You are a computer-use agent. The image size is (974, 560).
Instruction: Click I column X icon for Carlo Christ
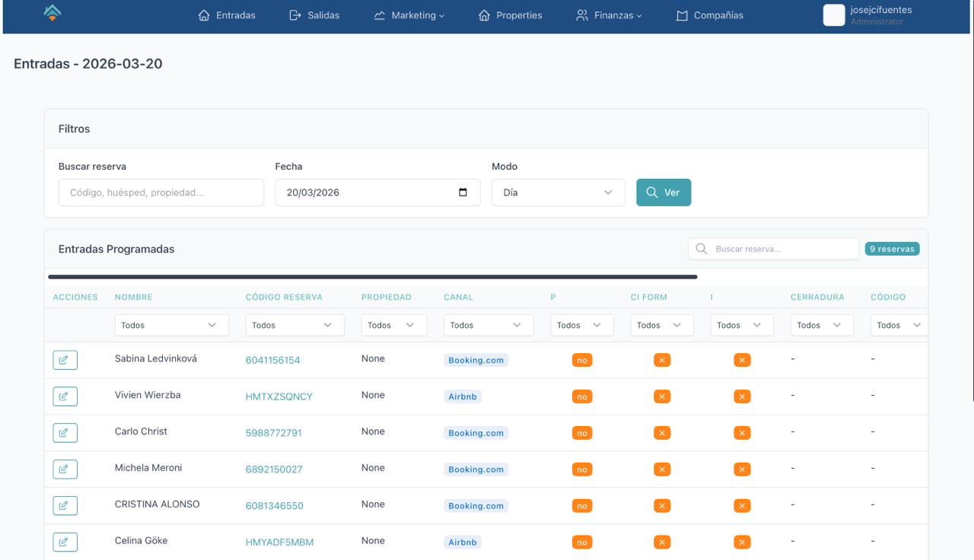click(x=742, y=433)
